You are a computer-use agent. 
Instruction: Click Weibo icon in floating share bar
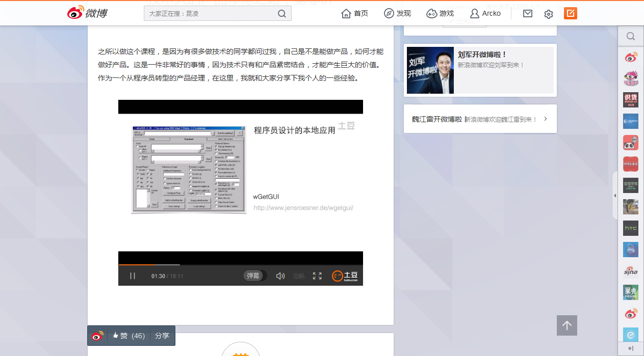[x=97, y=336]
